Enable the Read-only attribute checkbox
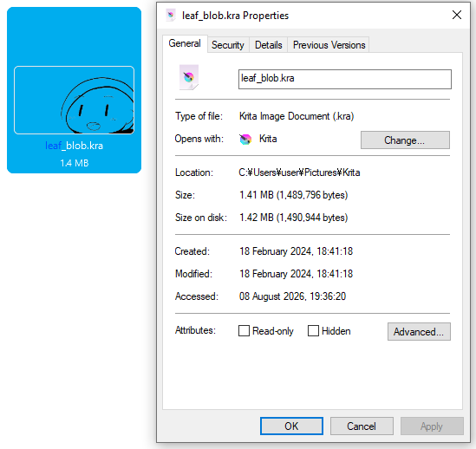Viewport: 476px width, 449px height. (244, 331)
